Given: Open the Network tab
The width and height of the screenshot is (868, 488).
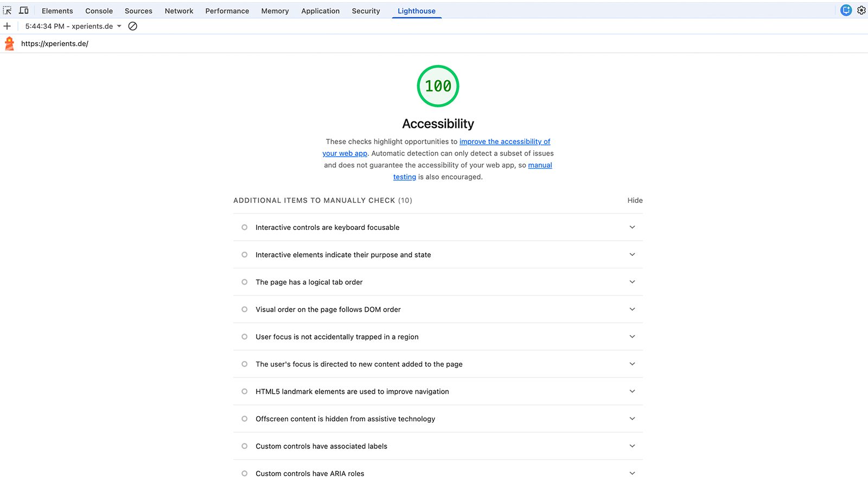Looking at the screenshot, I should (x=179, y=11).
